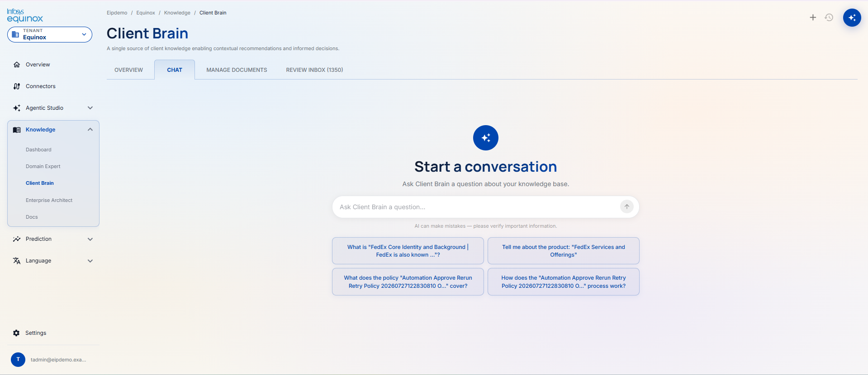Click the Connectors icon in sidebar
This screenshot has width=868, height=375.
coord(17,86)
